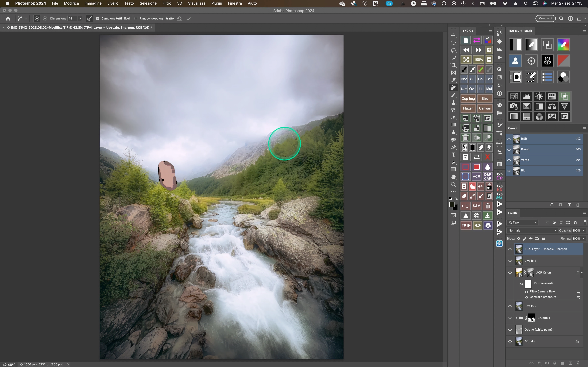This screenshot has height=367, width=588.
Task: Click the ACR button in TK9 panel
Action: [476, 176]
